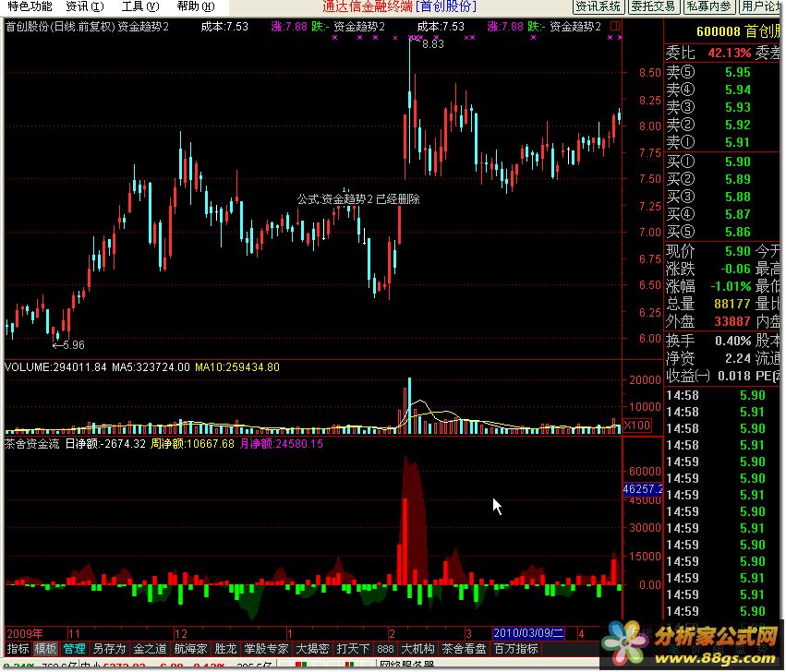
Task: Switch to the 大揭密 template tab
Action: tap(312, 648)
